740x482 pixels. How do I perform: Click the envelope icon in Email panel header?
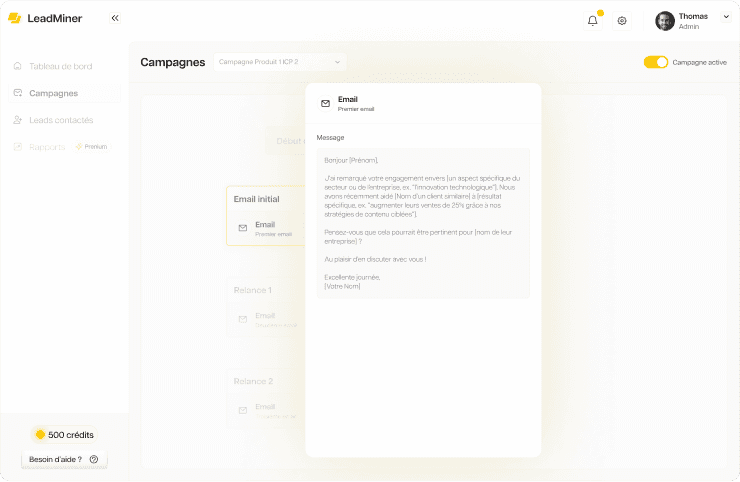tap(325, 103)
